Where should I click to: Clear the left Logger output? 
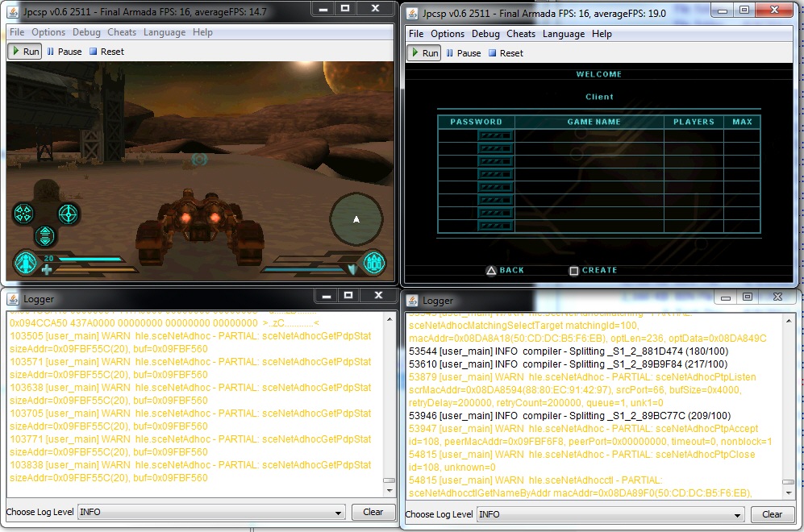tap(373, 512)
